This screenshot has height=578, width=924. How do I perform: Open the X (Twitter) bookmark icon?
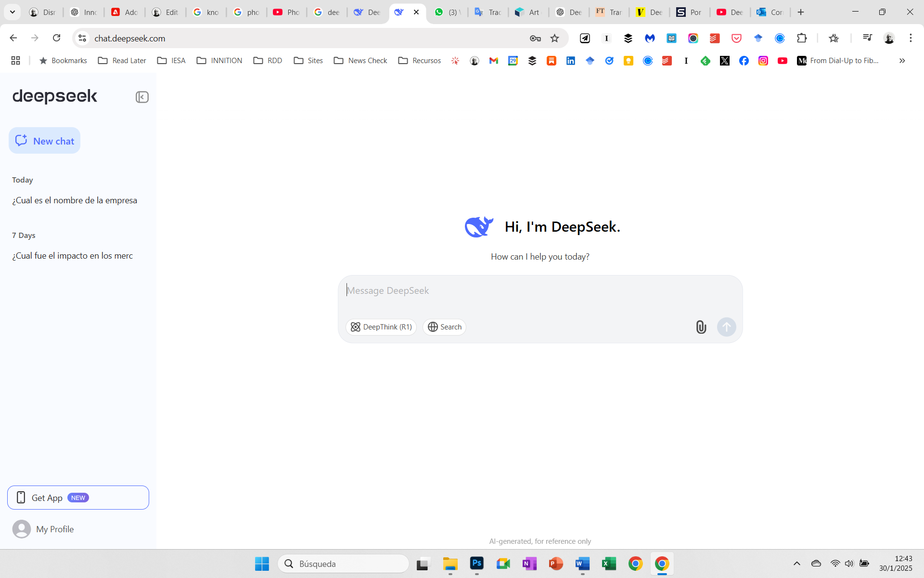point(725,60)
